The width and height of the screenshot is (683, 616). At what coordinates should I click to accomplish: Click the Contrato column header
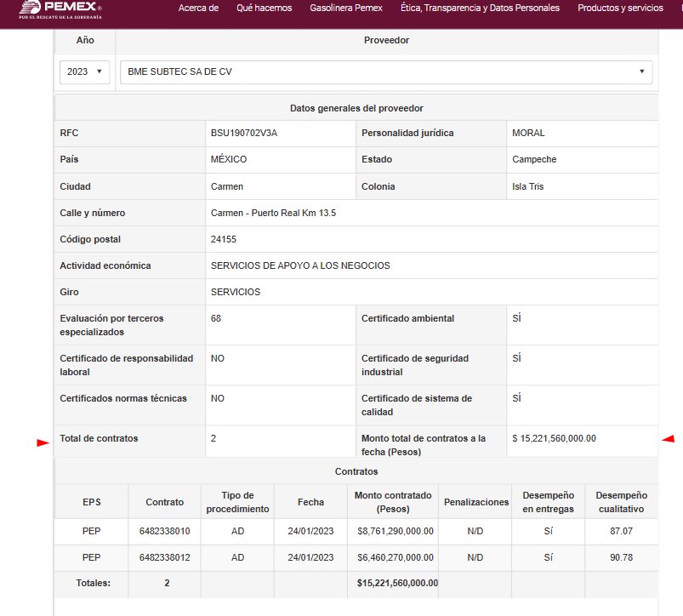click(165, 502)
